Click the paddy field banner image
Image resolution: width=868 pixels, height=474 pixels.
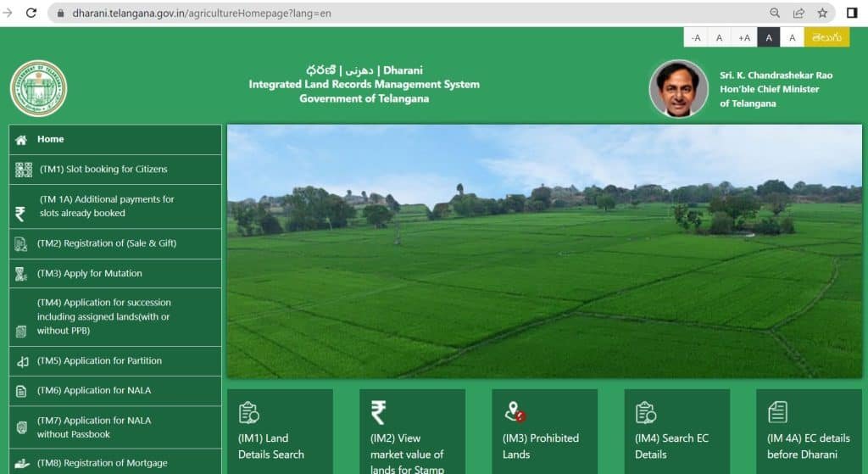click(x=545, y=251)
